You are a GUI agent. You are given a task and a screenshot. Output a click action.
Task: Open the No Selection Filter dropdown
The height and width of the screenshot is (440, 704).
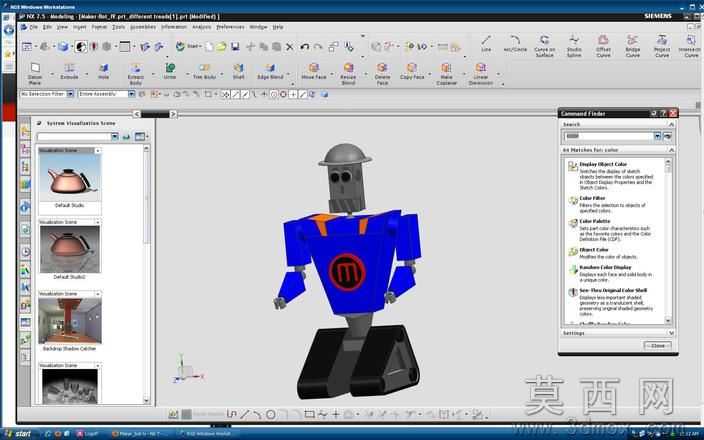click(x=70, y=94)
